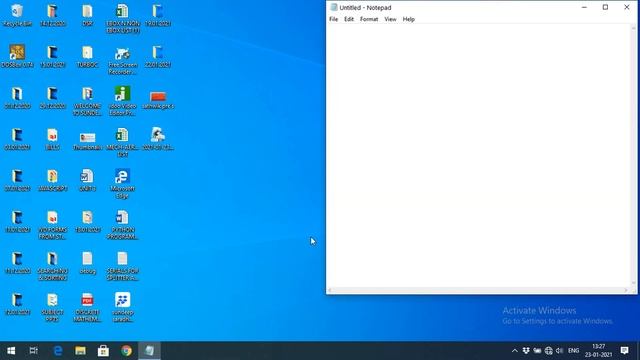Open the network tray icon
The image size is (640, 360).
[x=549, y=351]
